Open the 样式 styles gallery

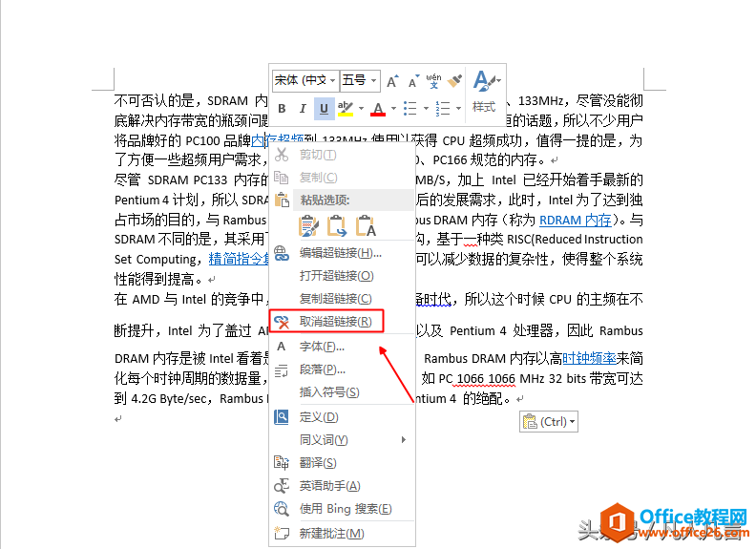click(485, 93)
